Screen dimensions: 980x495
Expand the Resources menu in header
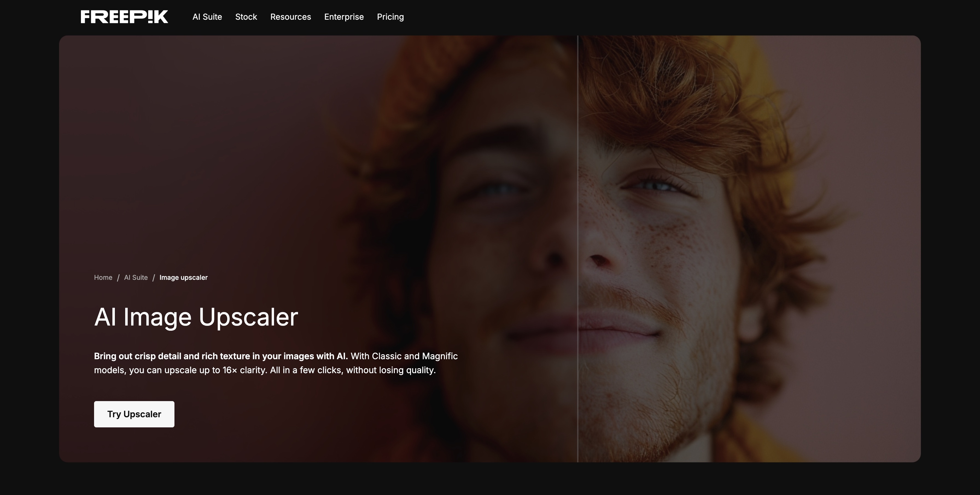pyautogui.click(x=291, y=17)
